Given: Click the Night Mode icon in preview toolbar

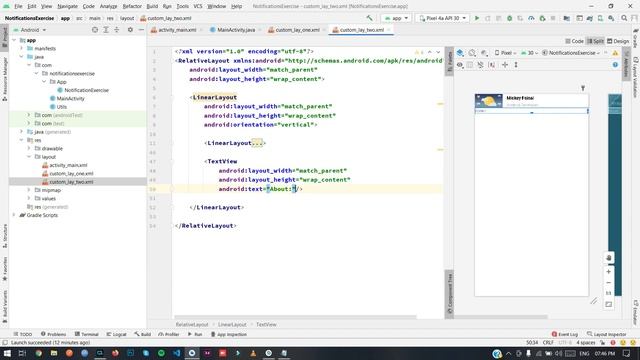Looking at the screenshot, I should click(484, 53).
